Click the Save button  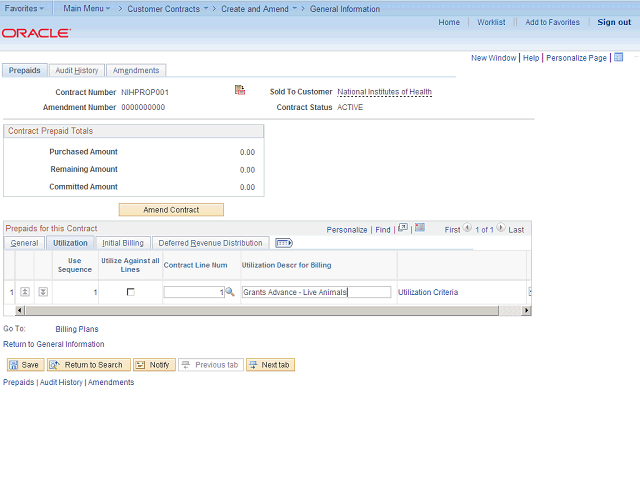[25, 364]
